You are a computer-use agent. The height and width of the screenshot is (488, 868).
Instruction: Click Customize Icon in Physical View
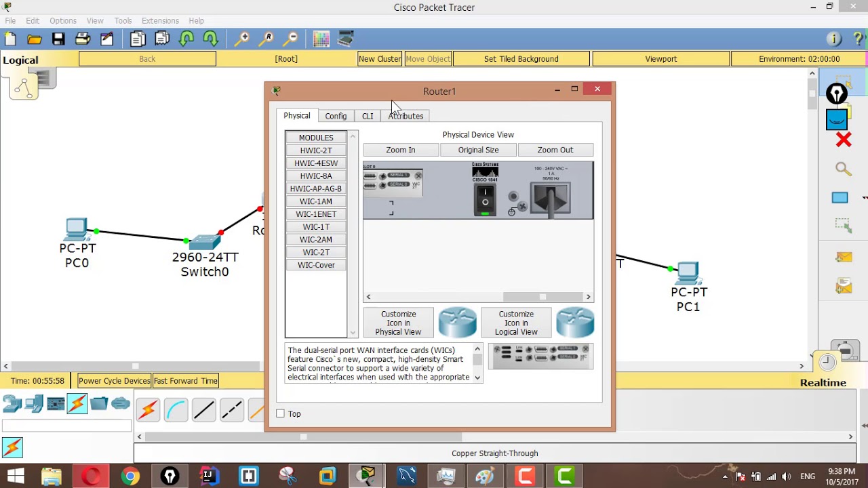tap(399, 323)
